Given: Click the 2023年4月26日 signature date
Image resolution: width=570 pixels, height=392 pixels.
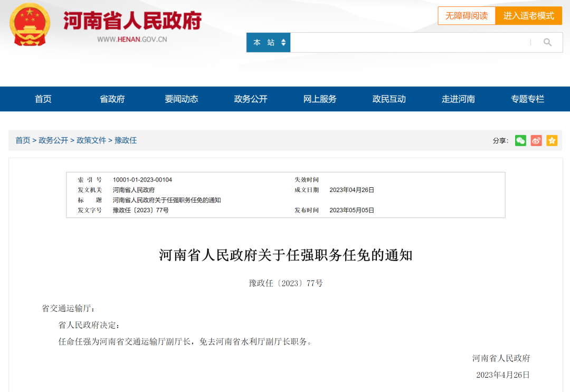Looking at the screenshot, I should (x=503, y=375).
